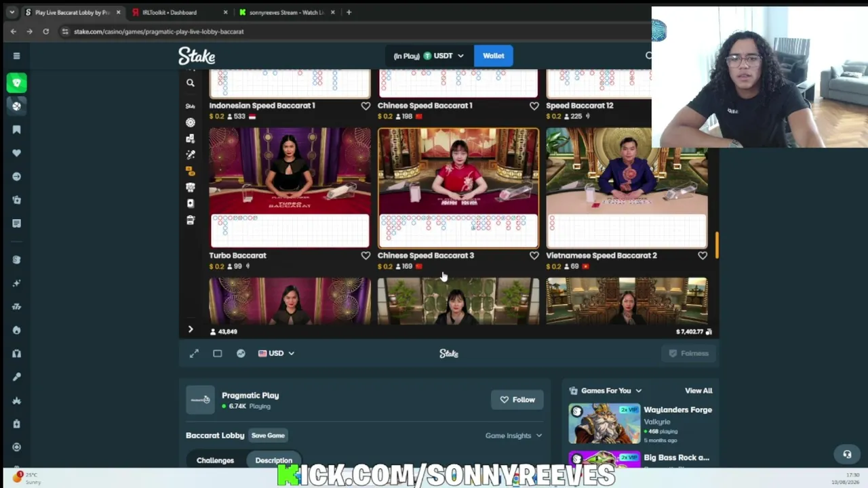Open the Stake hamburger menu
Screen dimensions: 868x488
coord(17,56)
